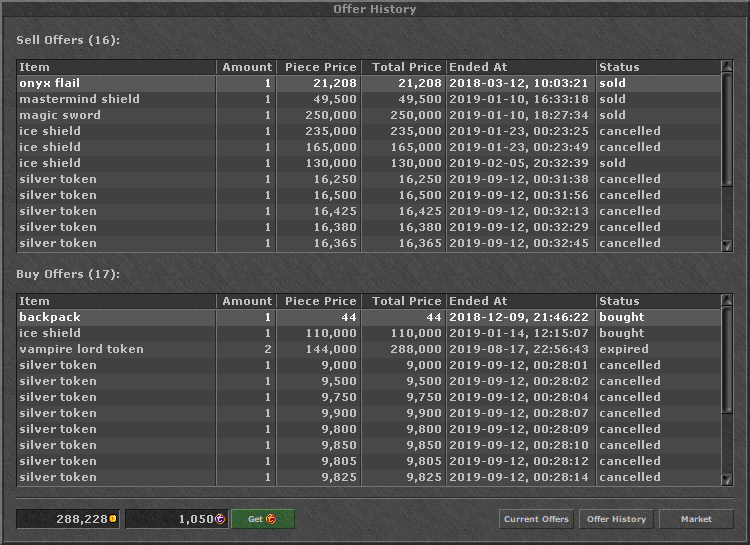
Task: Select silver token sell offer priced 16,250
Action: coord(369,179)
